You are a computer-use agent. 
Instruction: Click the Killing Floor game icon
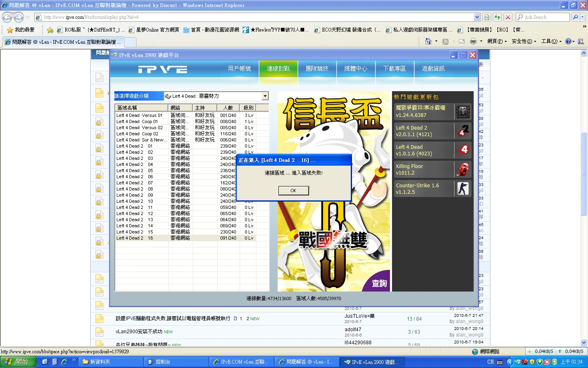point(463,169)
